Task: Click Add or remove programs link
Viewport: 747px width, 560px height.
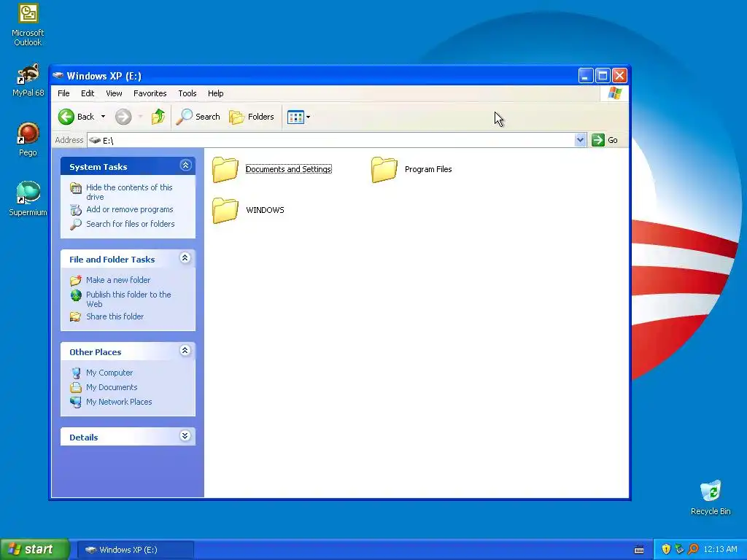Action: [x=130, y=209]
